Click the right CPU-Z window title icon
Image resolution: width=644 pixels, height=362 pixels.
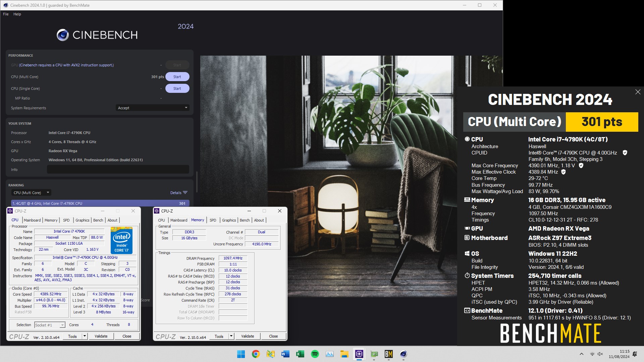point(157,211)
